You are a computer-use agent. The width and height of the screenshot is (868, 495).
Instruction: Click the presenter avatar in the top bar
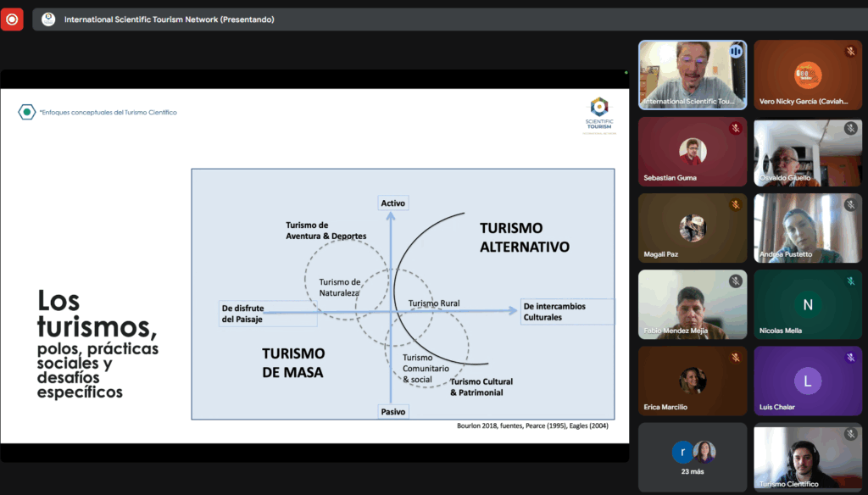coord(48,19)
